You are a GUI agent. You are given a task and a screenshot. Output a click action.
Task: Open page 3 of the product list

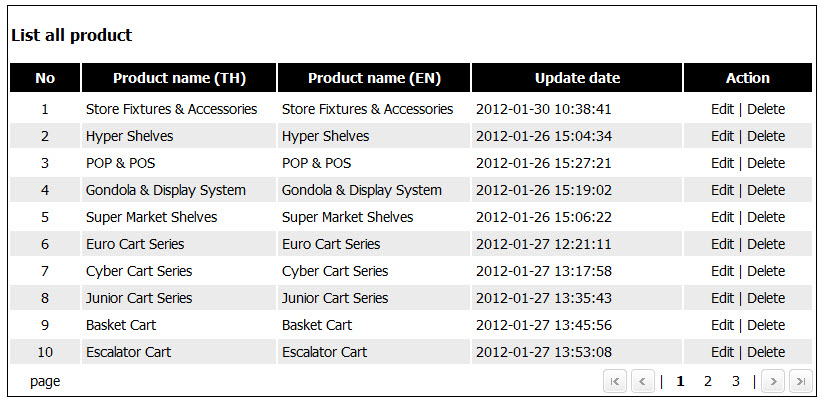pyautogui.click(x=735, y=381)
